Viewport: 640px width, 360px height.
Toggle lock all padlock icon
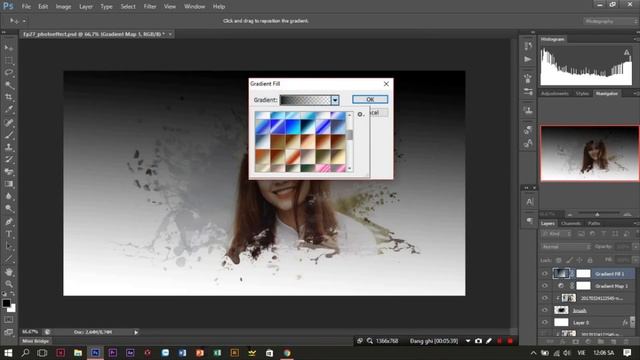(x=590, y=260)
